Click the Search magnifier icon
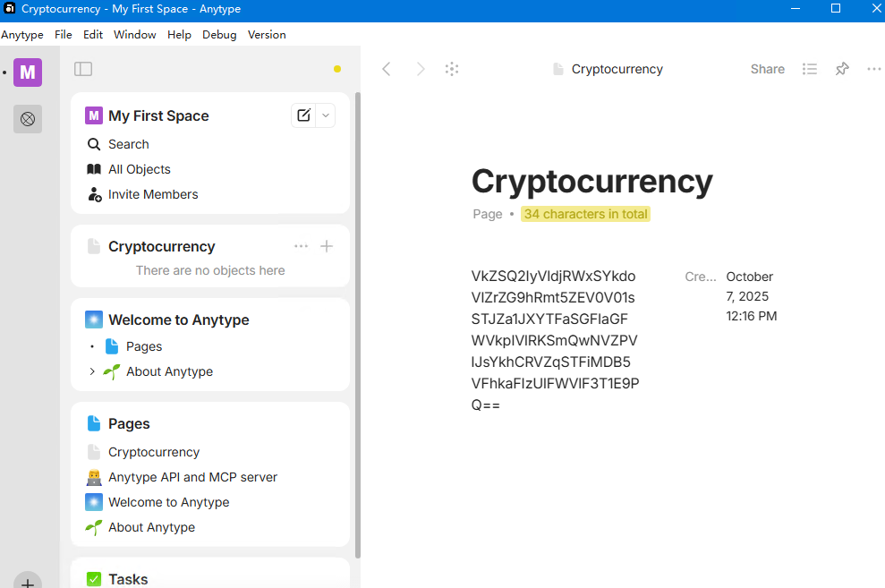Viewport: 885px width, 588px height. [94, 144]
